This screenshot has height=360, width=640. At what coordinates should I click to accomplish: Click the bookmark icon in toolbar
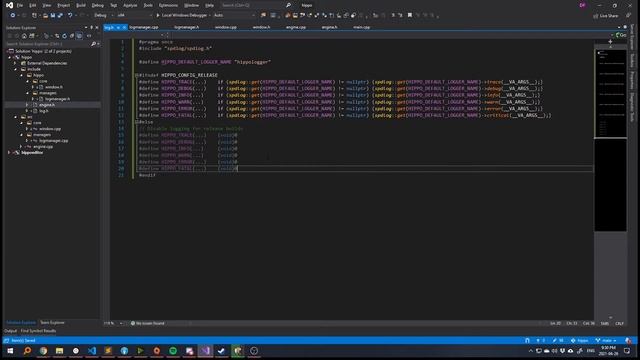pyautogui.click(x=410, y=16)
